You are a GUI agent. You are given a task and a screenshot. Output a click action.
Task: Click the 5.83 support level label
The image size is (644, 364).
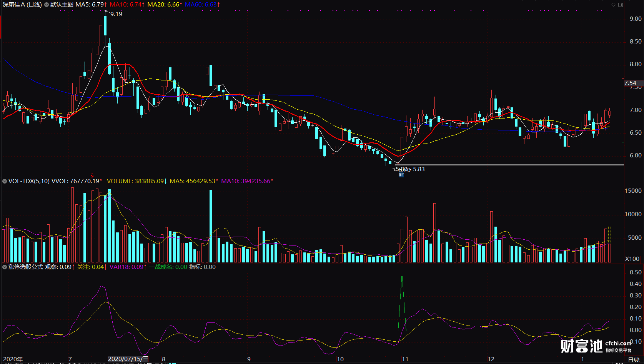tap(419, 169)
